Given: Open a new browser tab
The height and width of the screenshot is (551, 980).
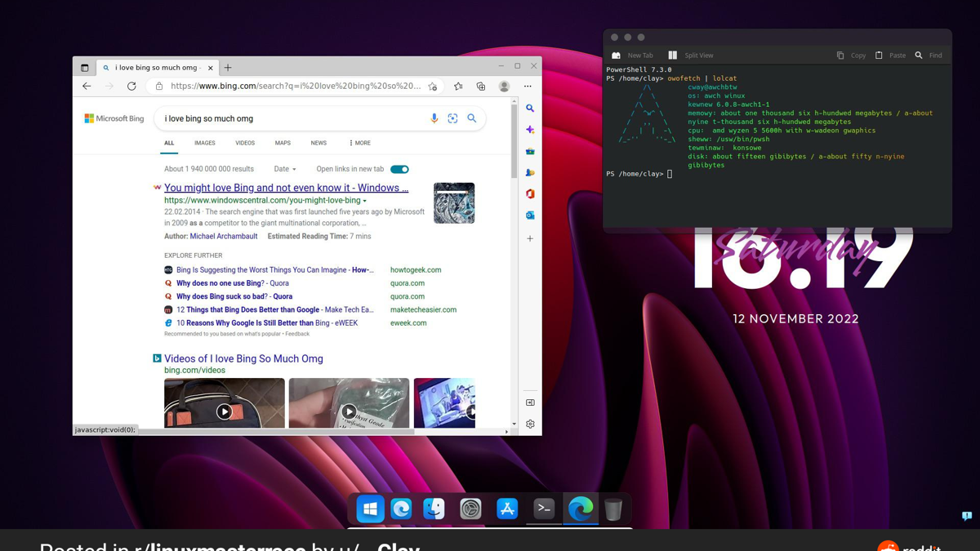Looking at the screenshot, I should tap(228, 68).
